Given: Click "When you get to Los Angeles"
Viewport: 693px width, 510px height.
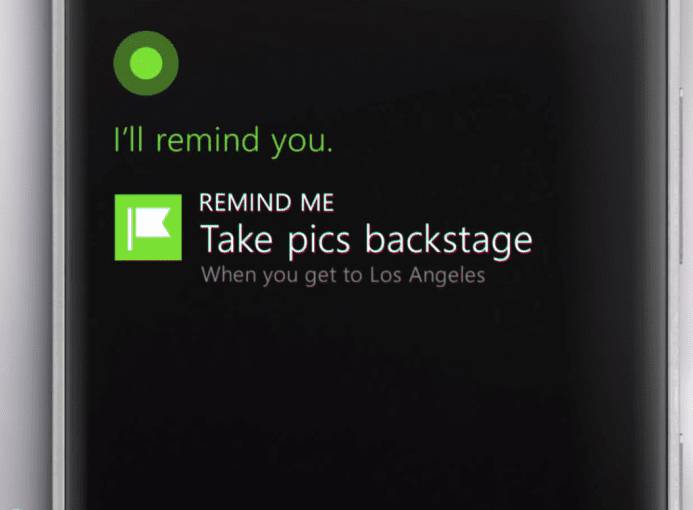Looking at the screenshot, I should [x=343, y=276].
